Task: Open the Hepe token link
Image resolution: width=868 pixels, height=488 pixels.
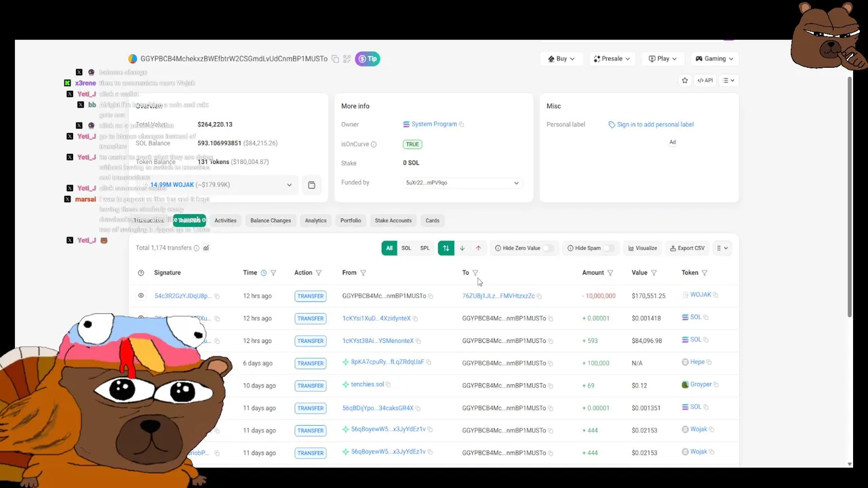Action: pyautogui.click(x=697, y=363)
